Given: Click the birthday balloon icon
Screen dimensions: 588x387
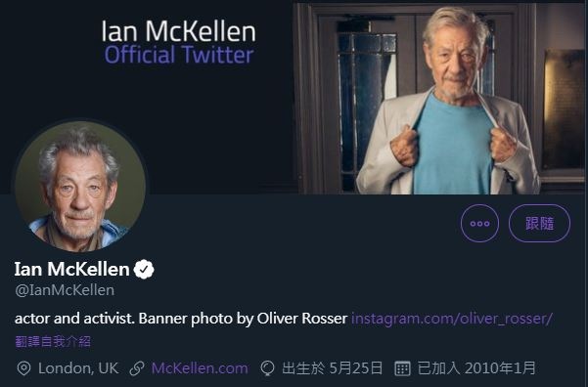Looking at the screenshot, I should click(268, 368).
